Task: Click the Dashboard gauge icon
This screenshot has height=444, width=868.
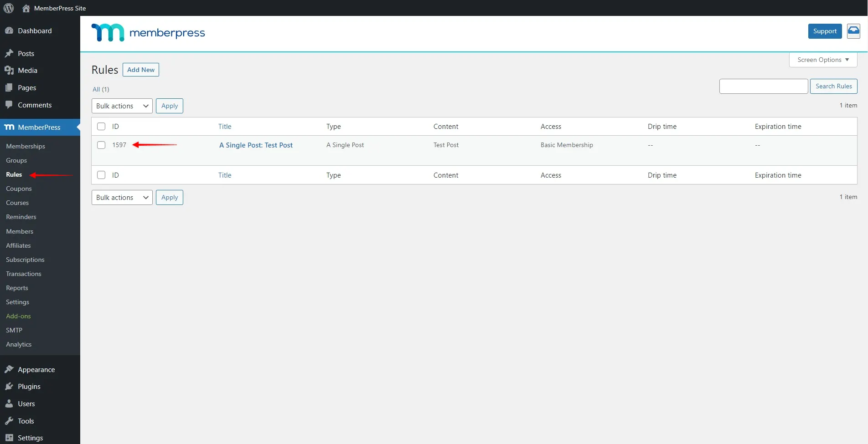Action: [x=9, y=31]
